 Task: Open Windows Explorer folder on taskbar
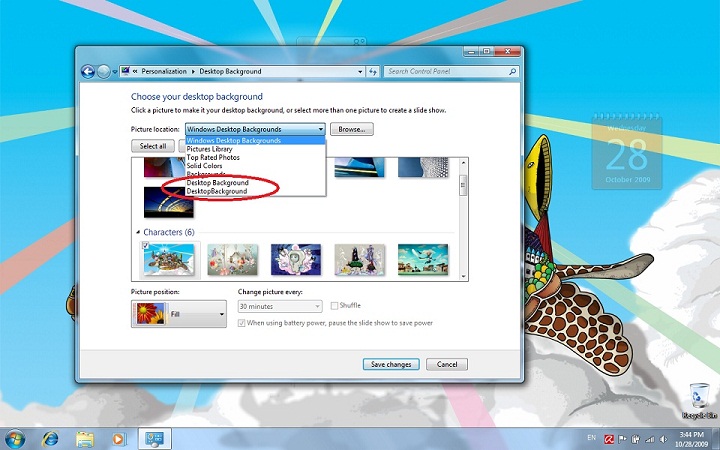click(x=85, y=439)
